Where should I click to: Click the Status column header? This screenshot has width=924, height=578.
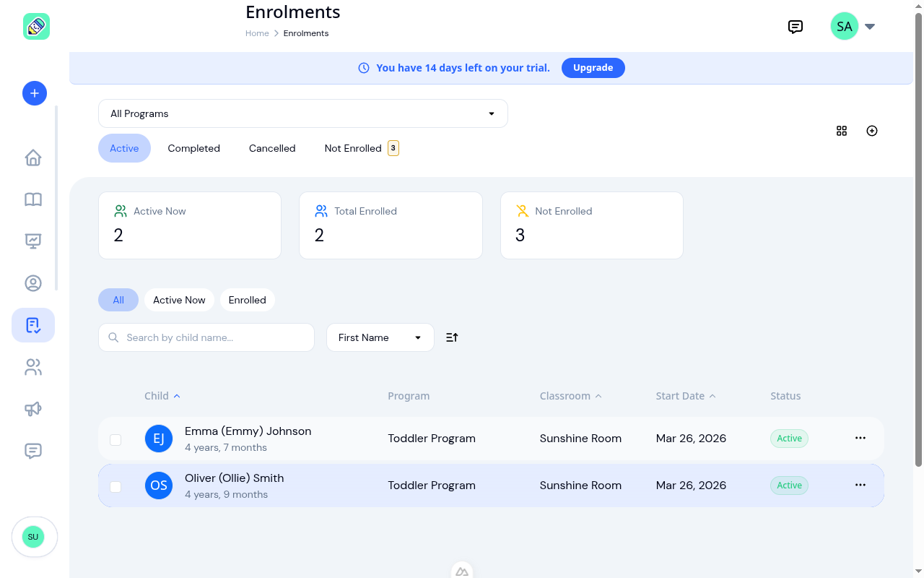point(785,396)
